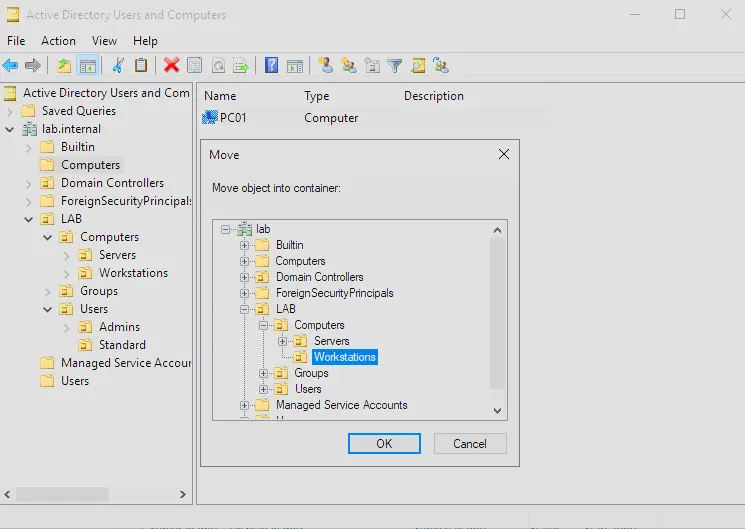
Task: Click Move dialog scrollbar up arrow
Action: (497, 230)
